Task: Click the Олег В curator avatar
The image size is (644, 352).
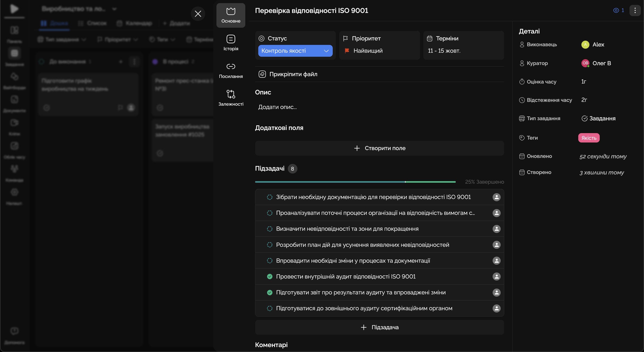Action: (x=585, y=63)
